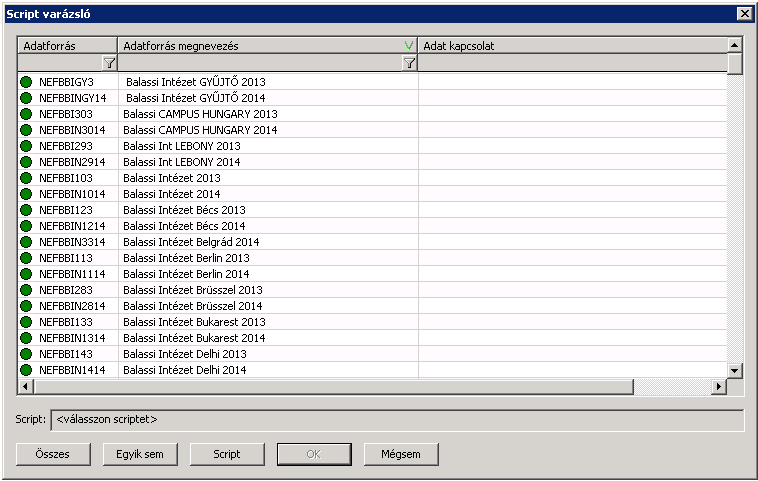The image size is (758, 481).
Task: Click the horizontal scrollbar thumb
Action: 334,386
